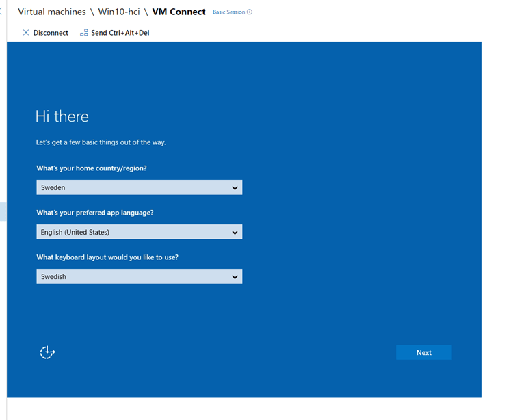Click the Hi there heading
Viewport: 513px width, 420px height.
click(62, 116)
